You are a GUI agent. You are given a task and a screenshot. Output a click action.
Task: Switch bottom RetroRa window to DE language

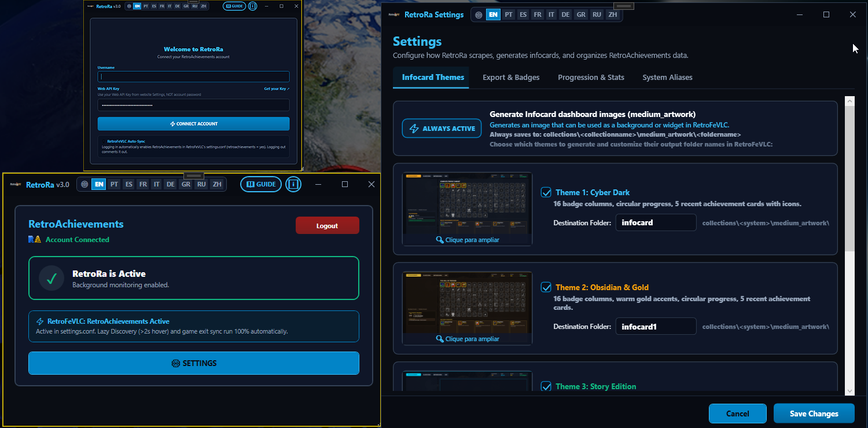click(170, 184)
